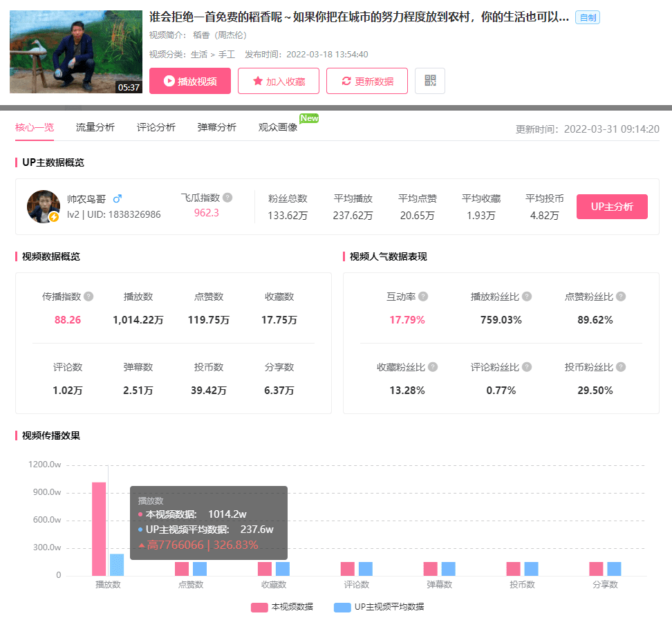The width and height of the screenshot is (672, 618).
Task: Toggle UP主视频平均数据 legend blue swatch
Action: click(x=342, y=608)
